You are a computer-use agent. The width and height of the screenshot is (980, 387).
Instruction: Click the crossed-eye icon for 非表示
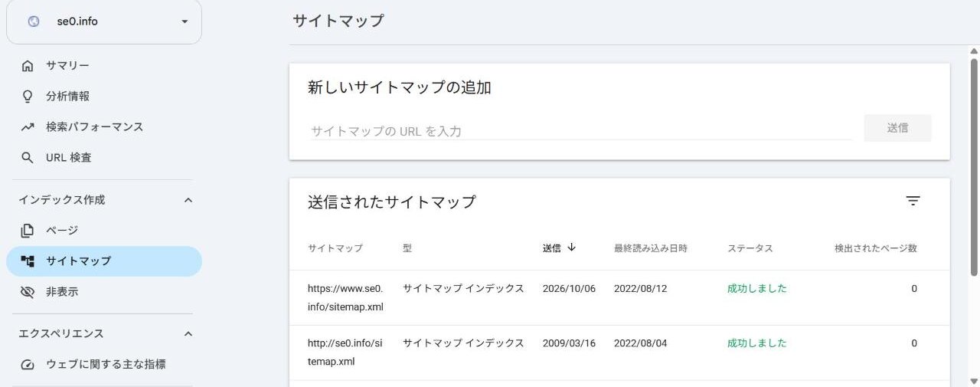28,292
